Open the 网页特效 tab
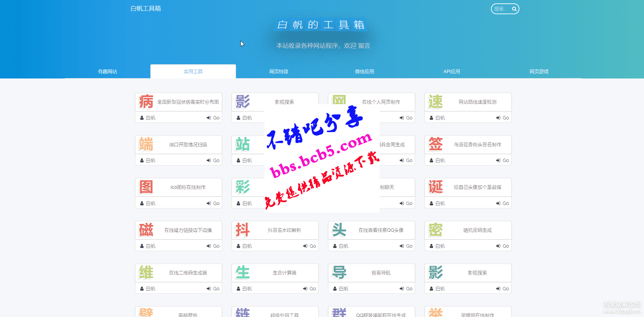Screen dimensions: 644x317 pyautogui.click(x=279, y=71)
